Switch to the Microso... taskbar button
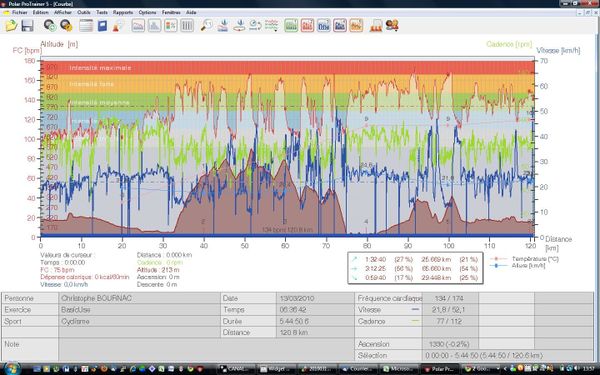 399,369
